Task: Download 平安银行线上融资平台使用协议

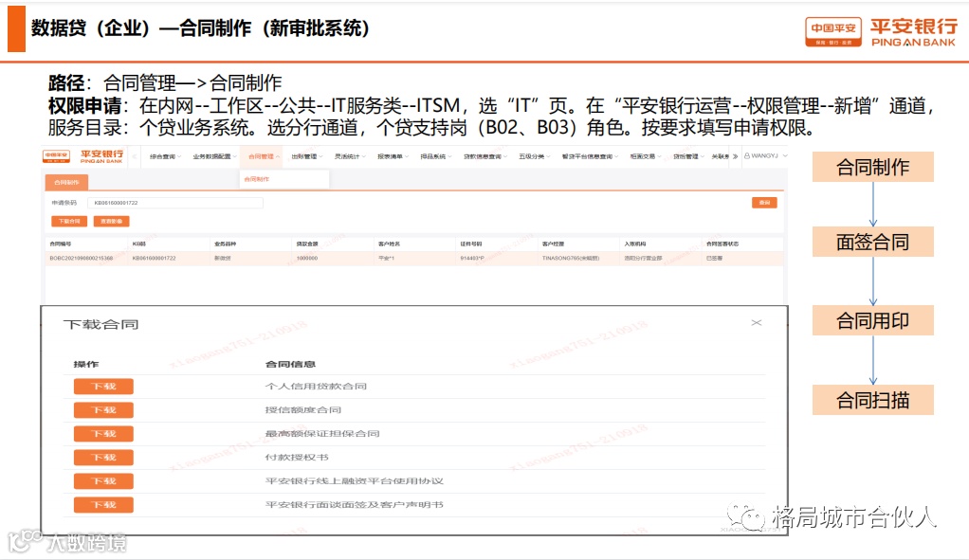Action: coord(103,481)
